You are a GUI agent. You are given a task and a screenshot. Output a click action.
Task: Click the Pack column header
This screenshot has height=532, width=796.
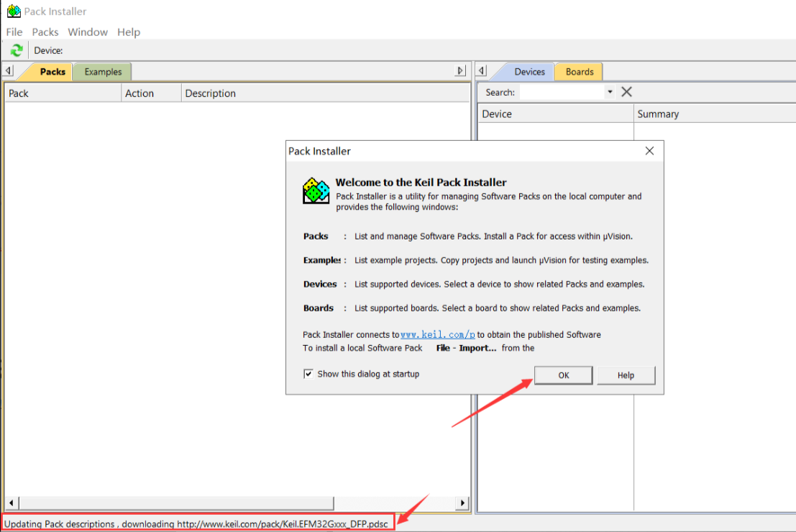click(x=63, y=93)
